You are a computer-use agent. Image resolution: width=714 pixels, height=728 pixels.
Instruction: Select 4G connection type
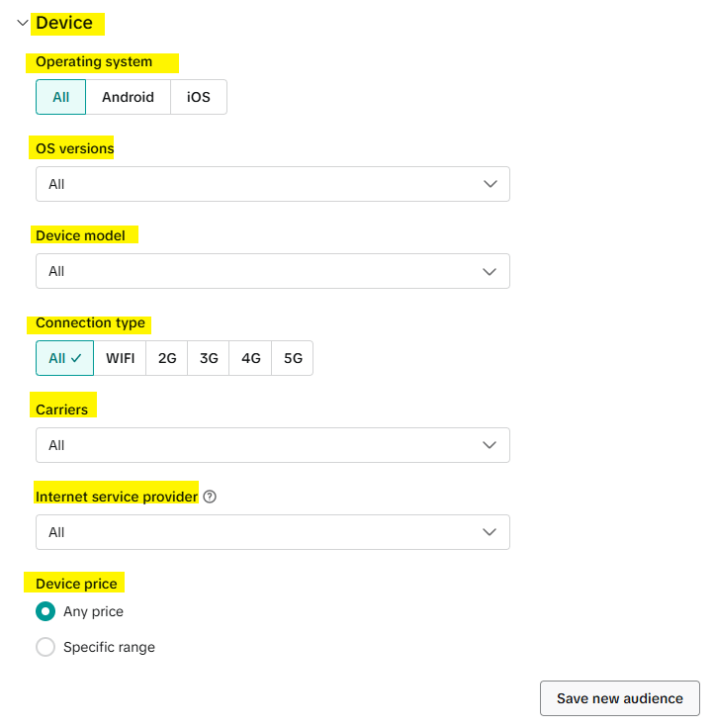click(250, 358)
